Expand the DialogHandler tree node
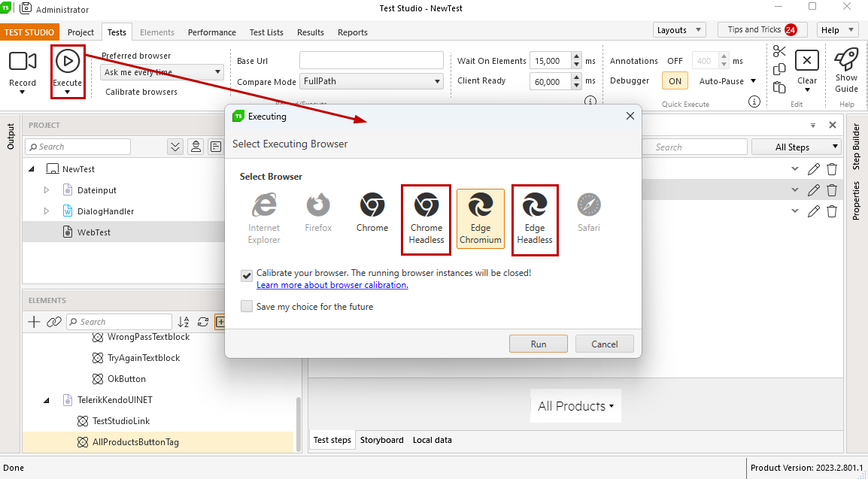 [x=47, y=211]
